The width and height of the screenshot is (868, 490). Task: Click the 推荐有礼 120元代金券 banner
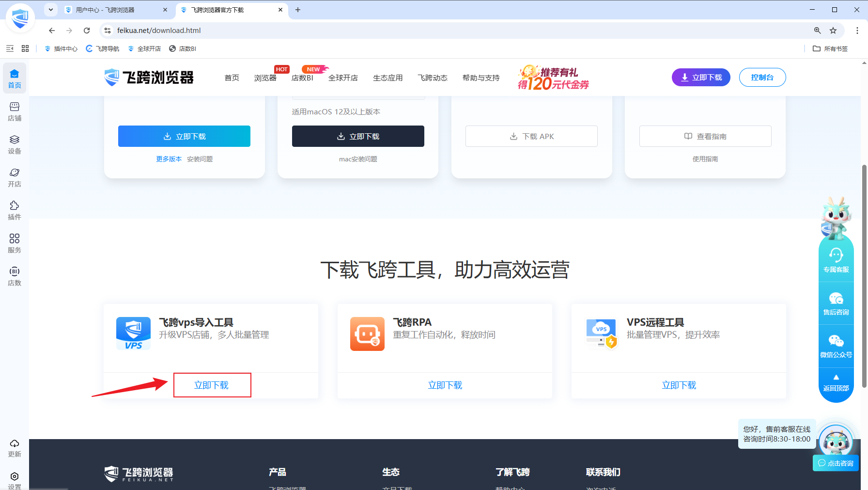pyautogui.click(x=553, y=78)
